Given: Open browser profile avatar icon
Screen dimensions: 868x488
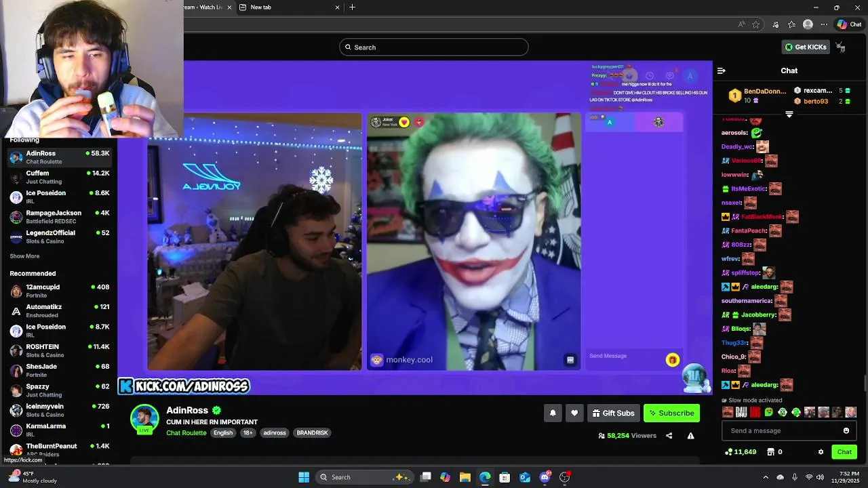Looking at the screenshot, I should [808, 24].
